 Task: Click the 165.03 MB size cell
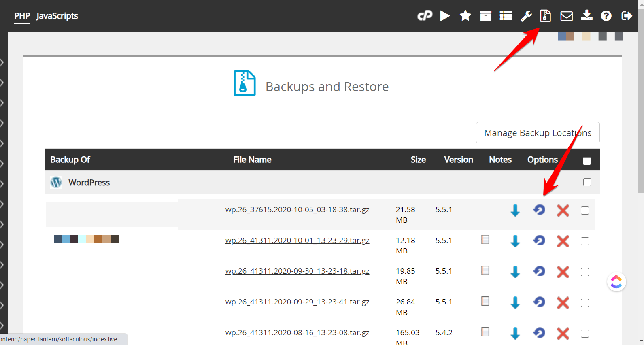click(x=407, y=337)
